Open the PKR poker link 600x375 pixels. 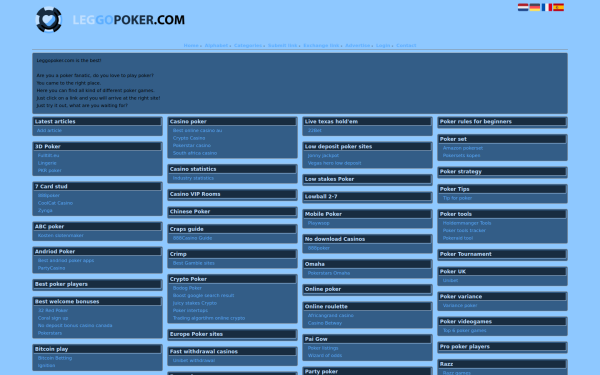[49, 171]
